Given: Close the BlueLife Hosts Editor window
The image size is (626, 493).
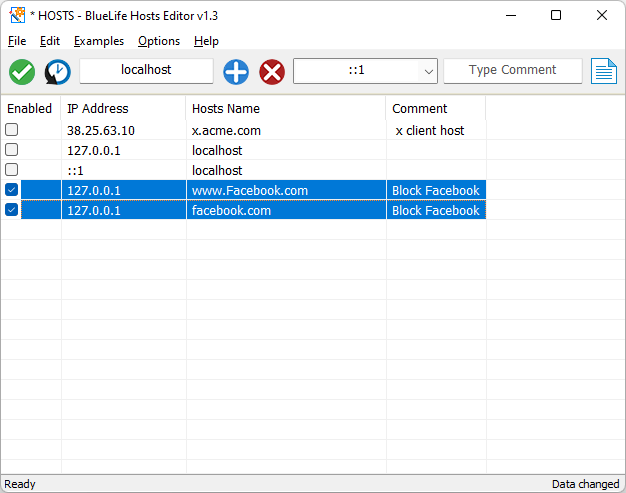Looking at the screenshot, I should pyautogui.click(x=602, y=16).
